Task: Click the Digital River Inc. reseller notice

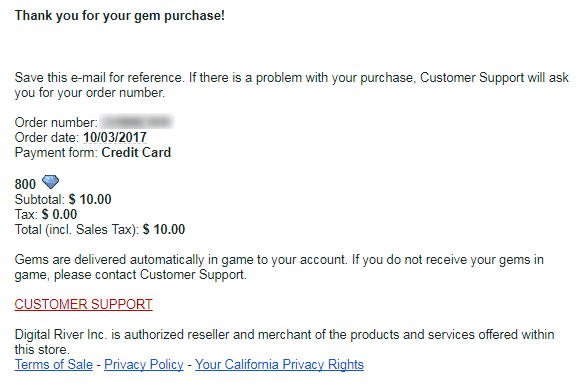Action: (284, 342)
